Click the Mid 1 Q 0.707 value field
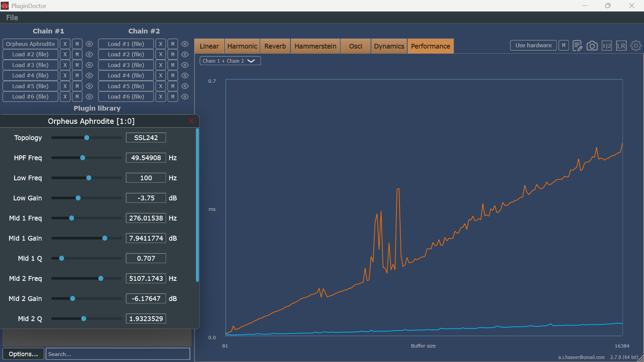644x362 pixels. (146, 258)
